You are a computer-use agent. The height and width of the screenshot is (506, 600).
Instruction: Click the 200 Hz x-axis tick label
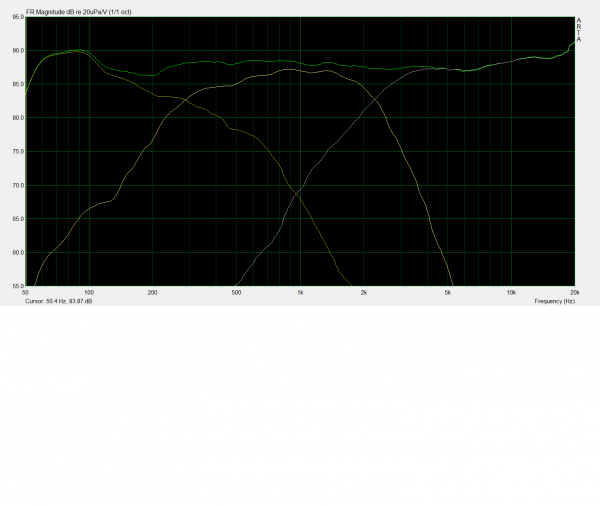152,293
